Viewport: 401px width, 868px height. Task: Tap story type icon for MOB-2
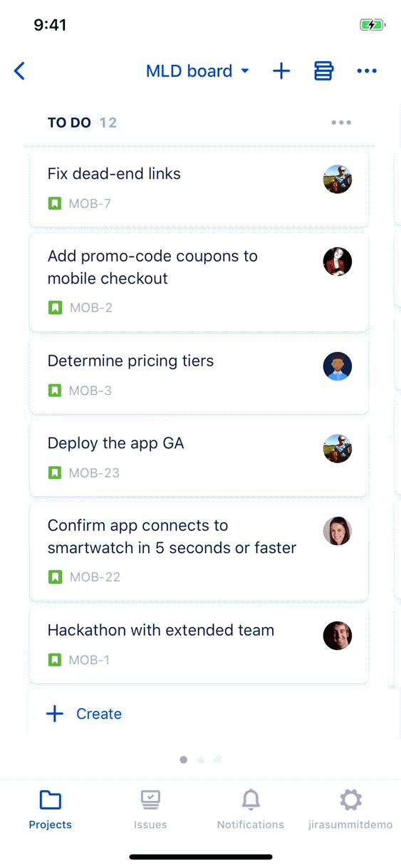point(55,308)
